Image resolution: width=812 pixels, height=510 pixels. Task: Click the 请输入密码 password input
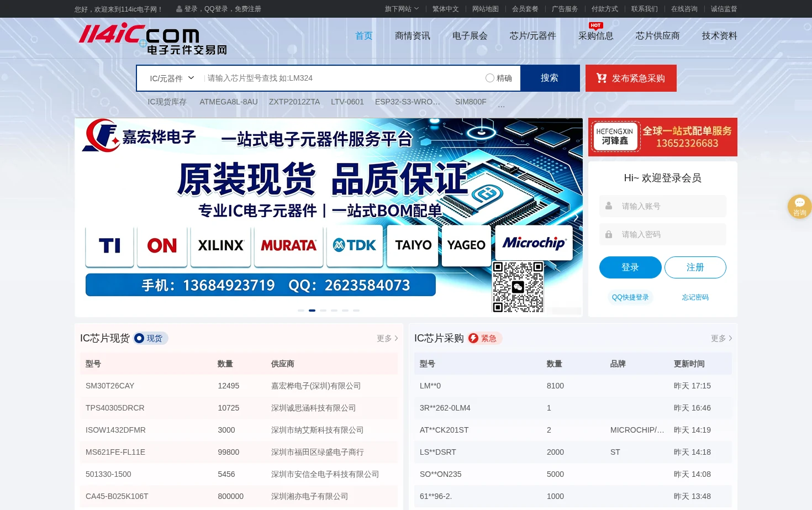(663, 234)
